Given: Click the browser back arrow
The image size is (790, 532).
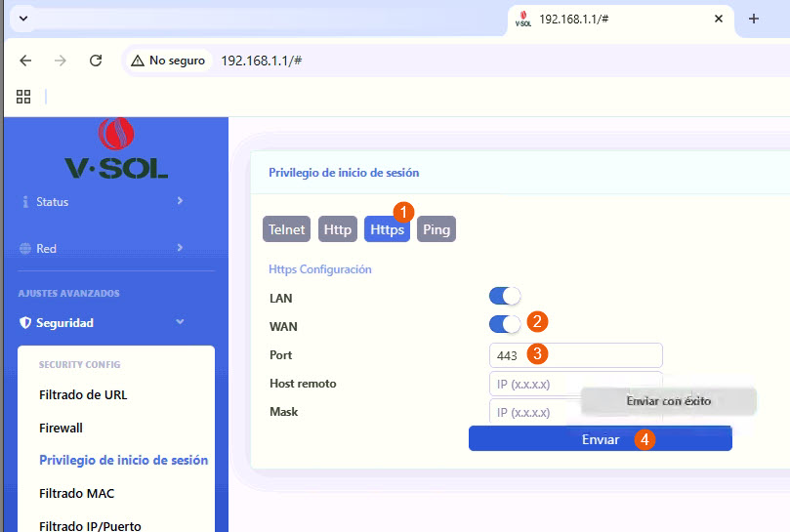Looking at the screenshot, I should 26,61.
